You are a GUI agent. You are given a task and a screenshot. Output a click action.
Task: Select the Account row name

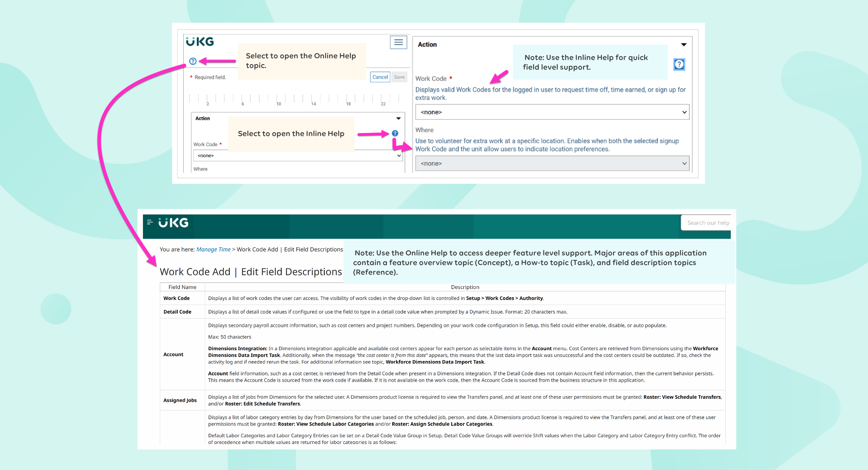[x=173, y=354]
